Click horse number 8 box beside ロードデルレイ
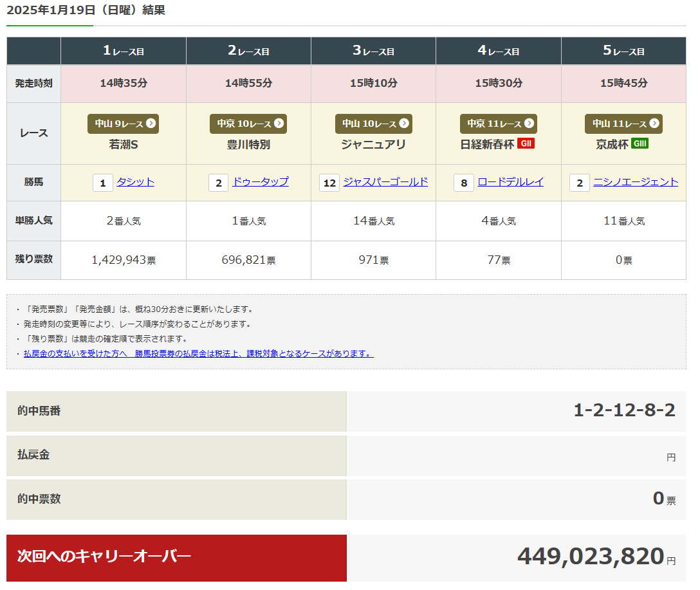This screenshot has height=590, width=700. pos(464,183)
